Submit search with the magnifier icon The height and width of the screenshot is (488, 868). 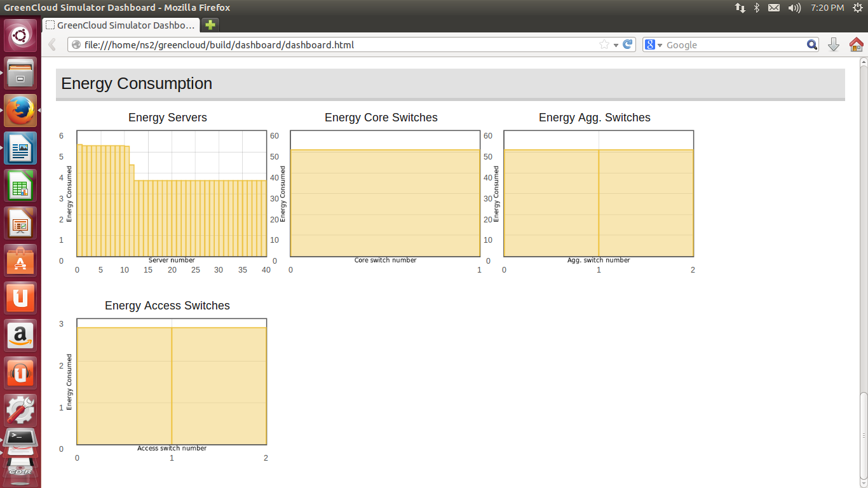click(x=812, y=44)
